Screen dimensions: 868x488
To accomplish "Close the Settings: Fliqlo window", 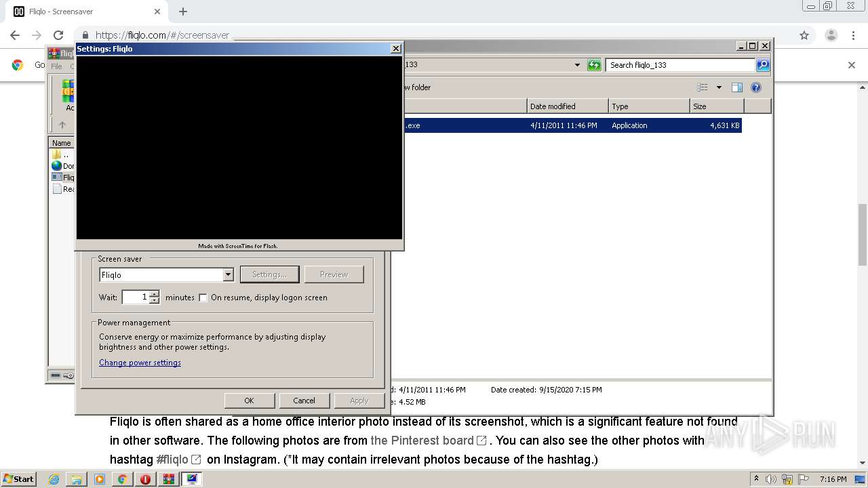I will pyautogui.click(x=396, y=49).
